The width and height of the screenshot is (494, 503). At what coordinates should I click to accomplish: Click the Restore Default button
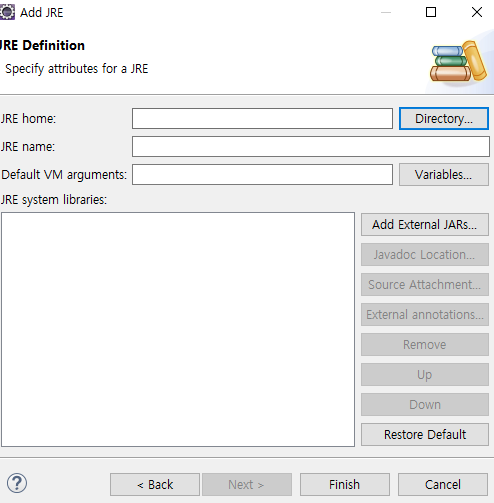(425, 435)
